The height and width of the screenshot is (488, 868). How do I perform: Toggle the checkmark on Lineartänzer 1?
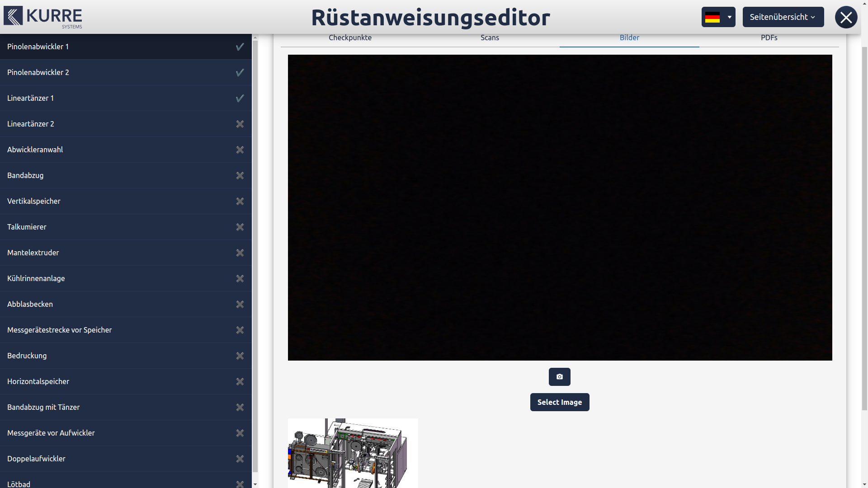240,98
